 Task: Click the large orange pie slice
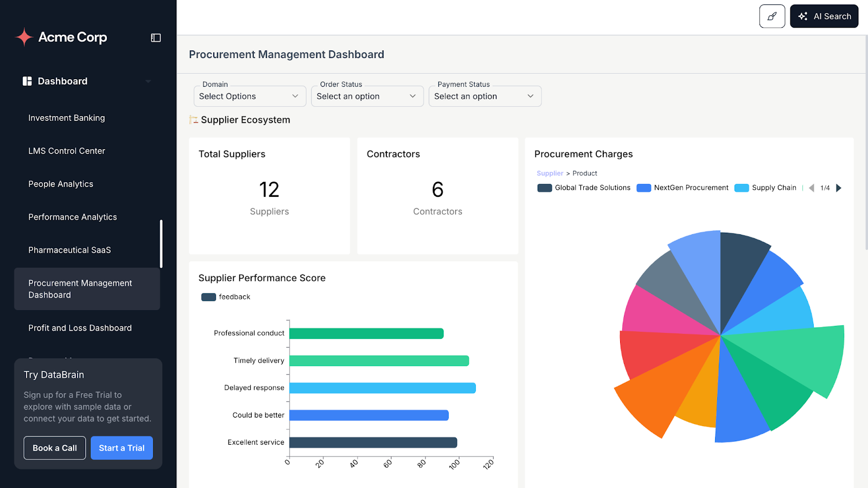659,393
